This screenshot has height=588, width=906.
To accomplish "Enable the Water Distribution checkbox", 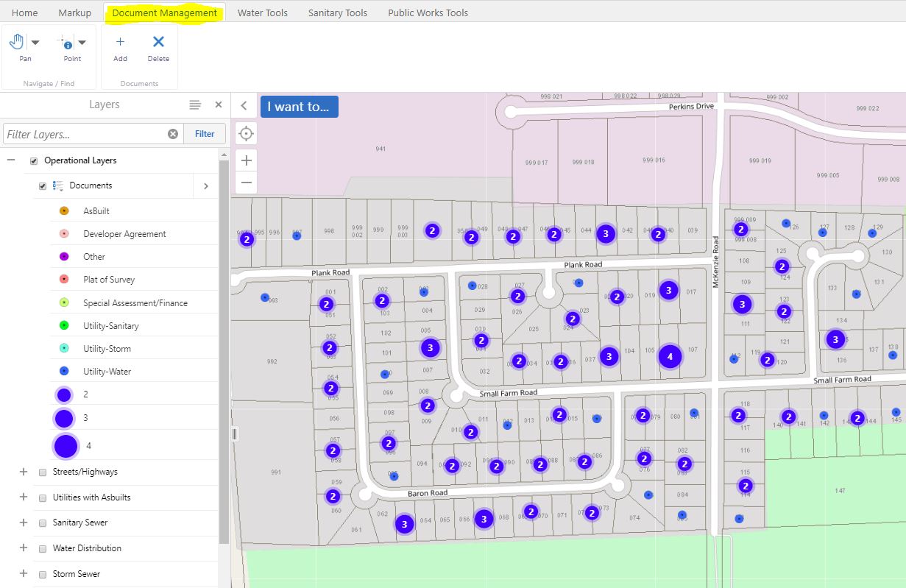I will pyautogui.click(x=43, y=549).
